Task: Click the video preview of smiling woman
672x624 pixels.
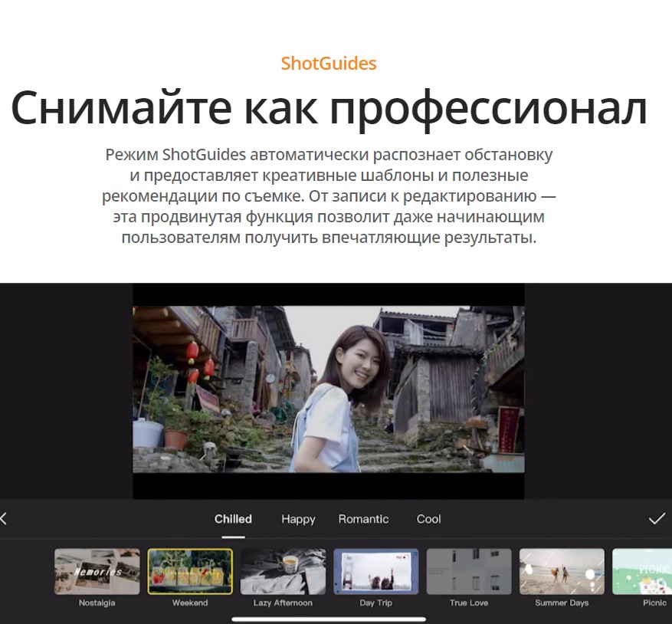Action: 329,389
